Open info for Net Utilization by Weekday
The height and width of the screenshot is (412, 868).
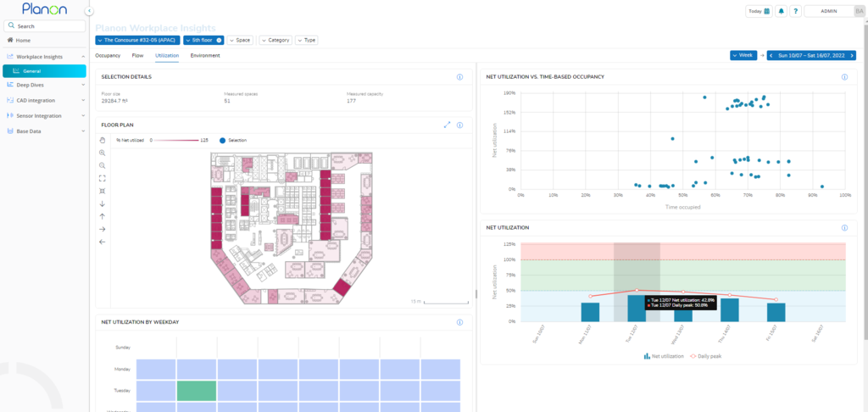point(459,322)
